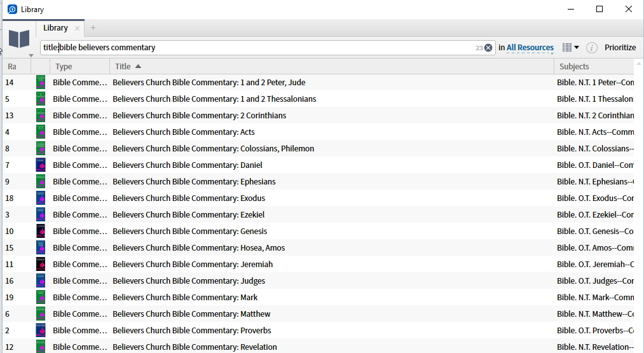Open cover icon of Mark commentary
Viewport: 644px width, 353px height.
[41, 297]
